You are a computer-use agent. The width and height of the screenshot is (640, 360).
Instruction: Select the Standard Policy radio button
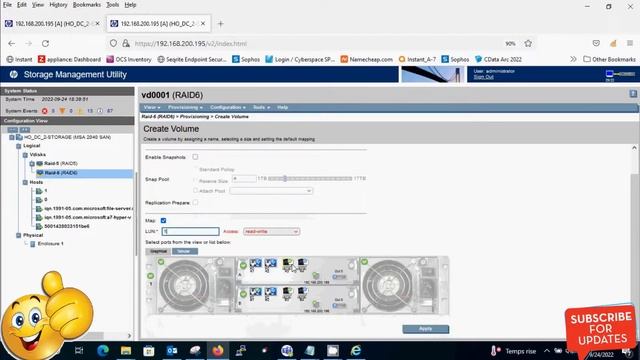tap(196, 169)
